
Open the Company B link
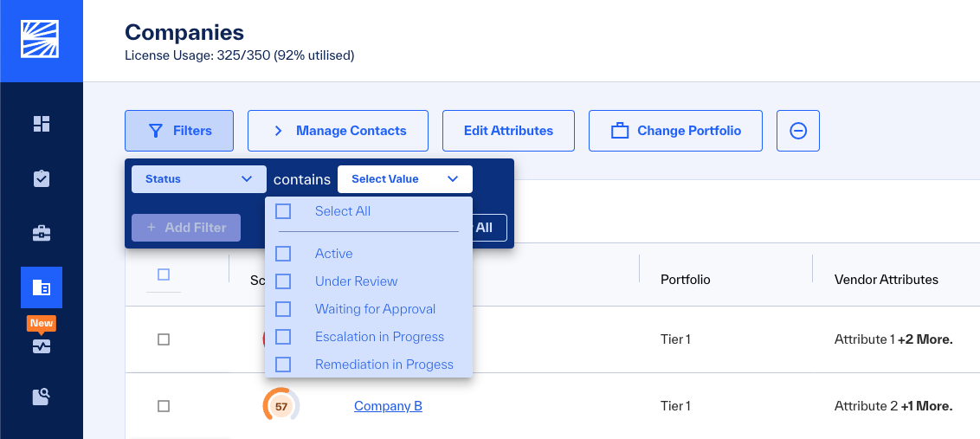pos(388,406)
